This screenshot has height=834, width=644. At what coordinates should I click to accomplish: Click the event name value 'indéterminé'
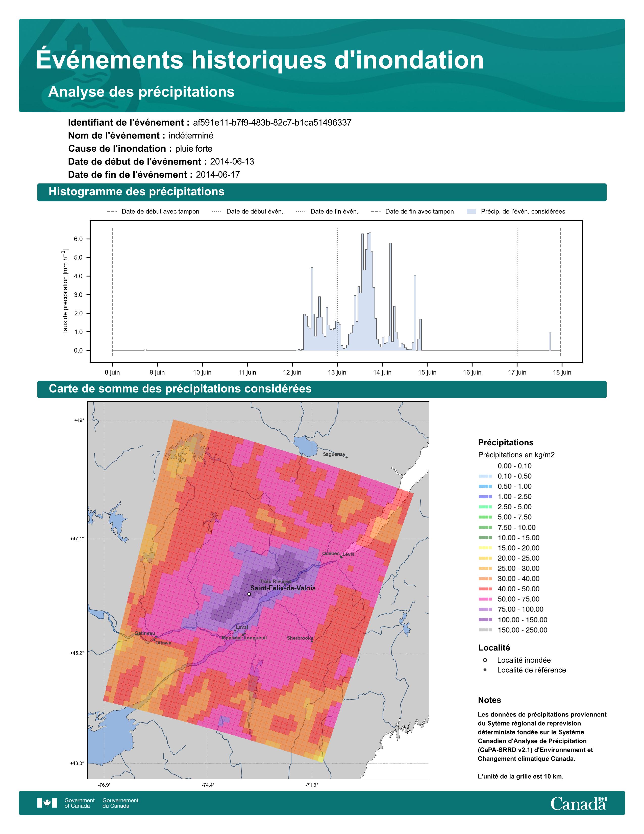pos(191,135)
